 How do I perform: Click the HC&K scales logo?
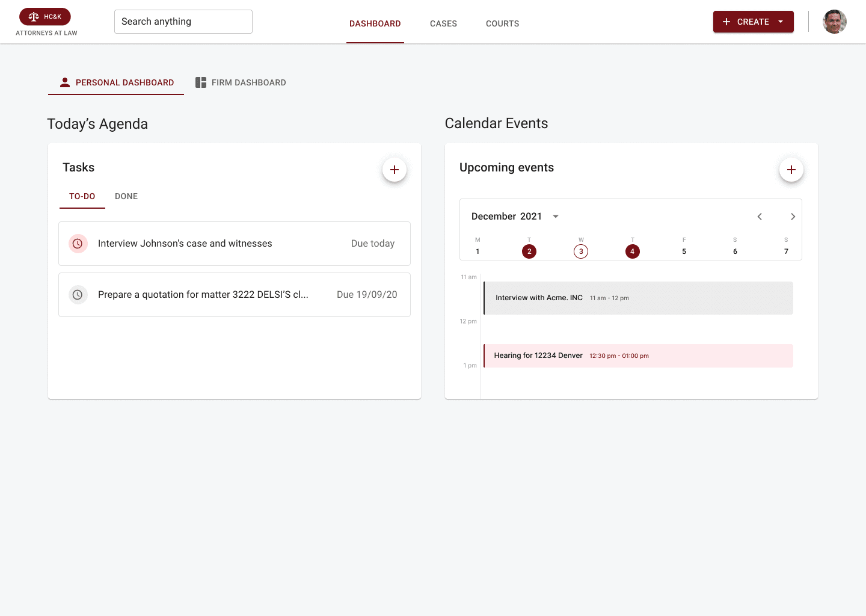tap(45, 17)
